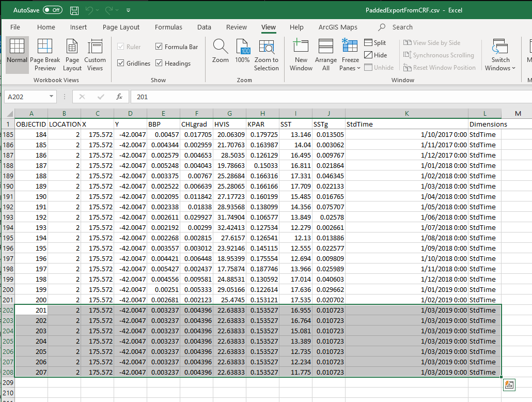
Task: Click SSTg cell 0.075707
Action: click(x=328, y=207)
